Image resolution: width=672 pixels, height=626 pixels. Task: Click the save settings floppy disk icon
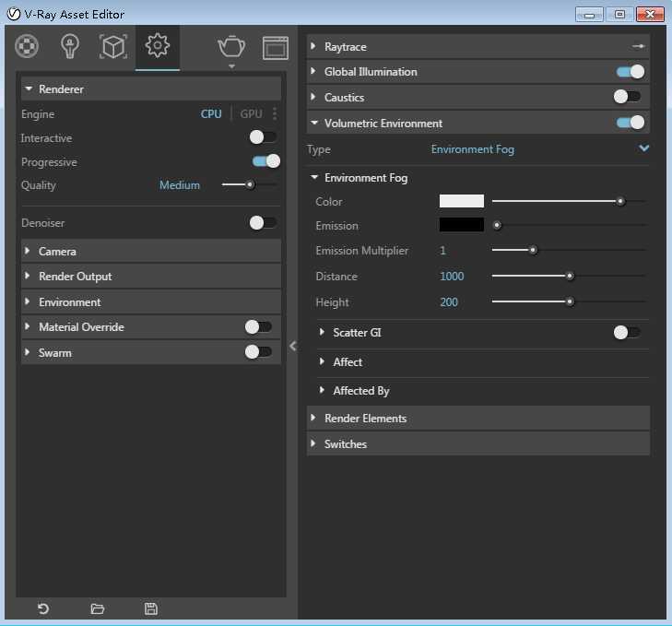tap(151, 608)
